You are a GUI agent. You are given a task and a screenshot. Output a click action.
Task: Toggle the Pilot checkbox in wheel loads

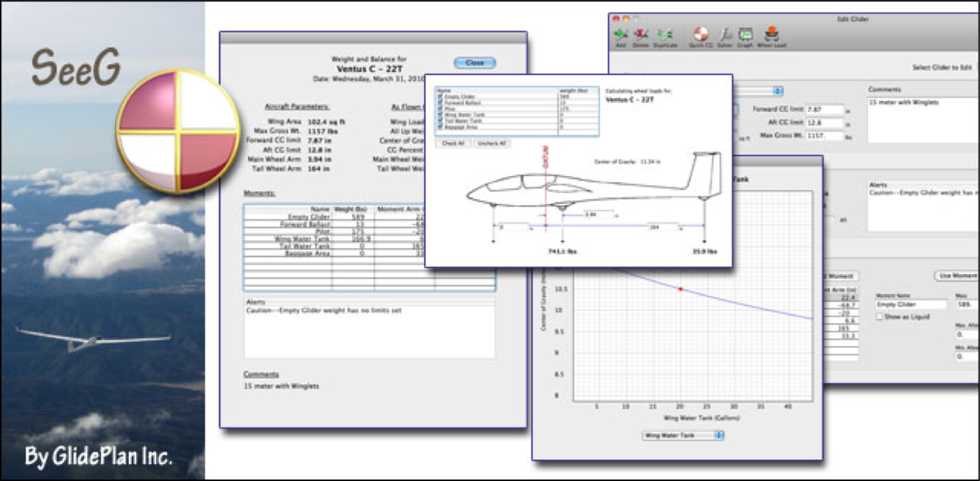[440, 108]
